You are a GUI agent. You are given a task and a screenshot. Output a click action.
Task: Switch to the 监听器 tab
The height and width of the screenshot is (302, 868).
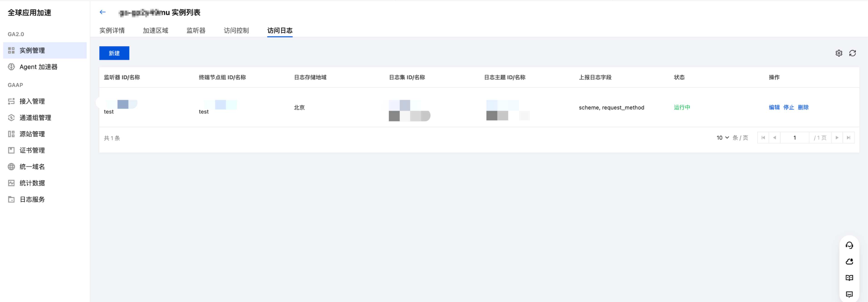click(x=196, y=30)
